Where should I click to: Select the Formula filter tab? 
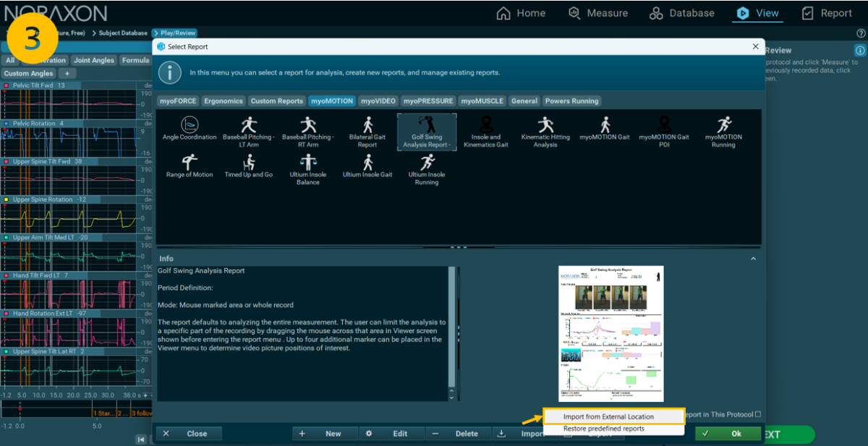pyautogui.click(x=135, y=61)
